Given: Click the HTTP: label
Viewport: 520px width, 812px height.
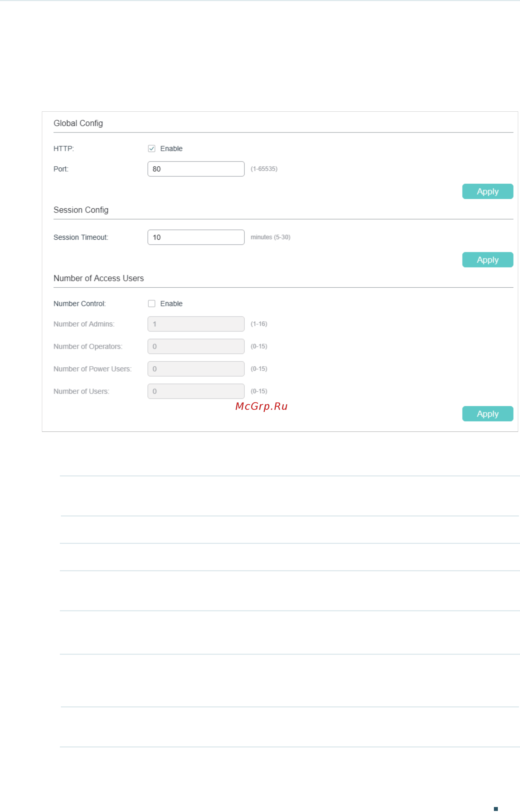Looking at the screenshot, I should 64,149.
